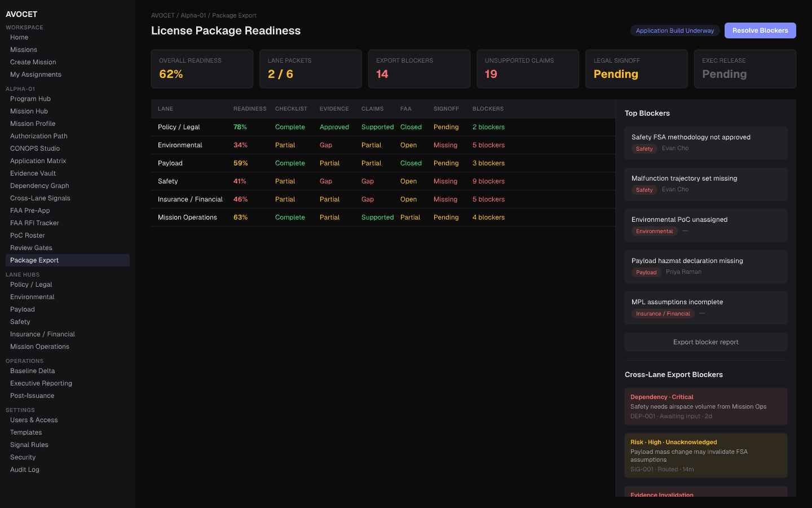This screenshot has height=508, width=812.
Task: Select the Environmental row in the table
Action: click(x=383, y=145)
